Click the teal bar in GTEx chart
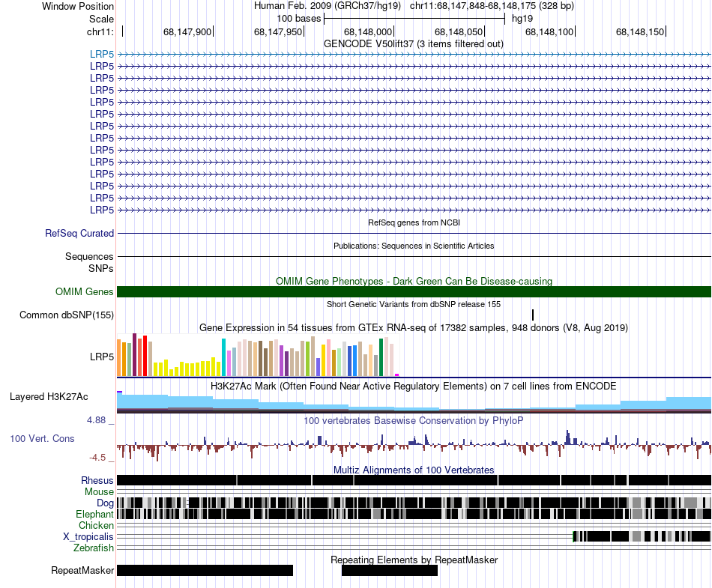 (223, 357)
